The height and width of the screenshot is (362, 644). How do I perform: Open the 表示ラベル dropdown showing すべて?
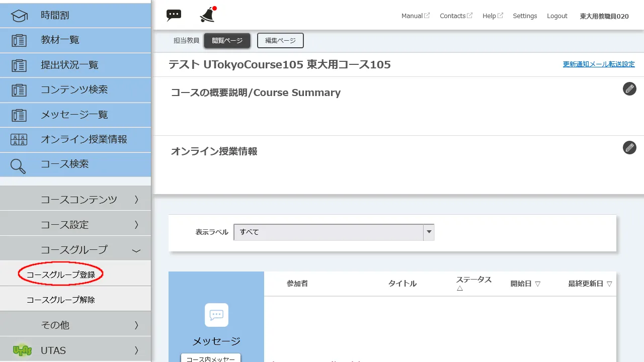(x=428, y=232)
